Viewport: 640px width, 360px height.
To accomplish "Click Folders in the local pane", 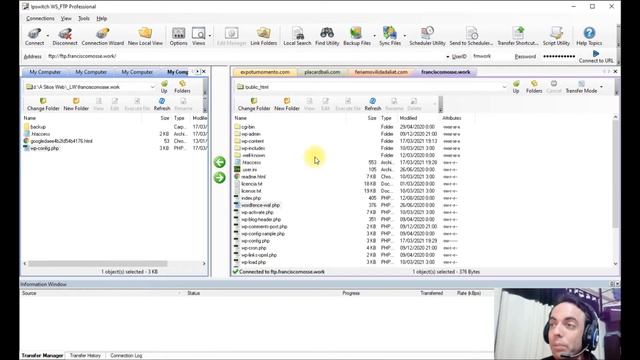I will click(182, 87).
